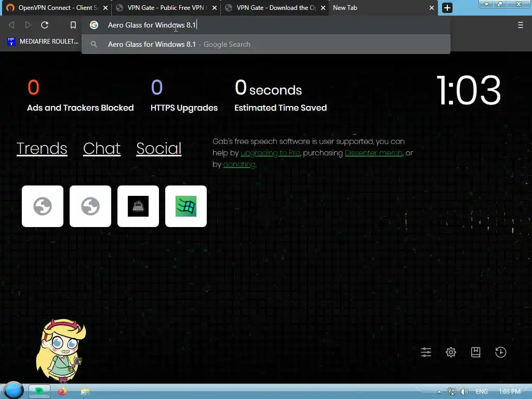Show hidden tray icons arrow
Image resolution: width=532 pixels, height=399 pixels.
click(439, 392)
